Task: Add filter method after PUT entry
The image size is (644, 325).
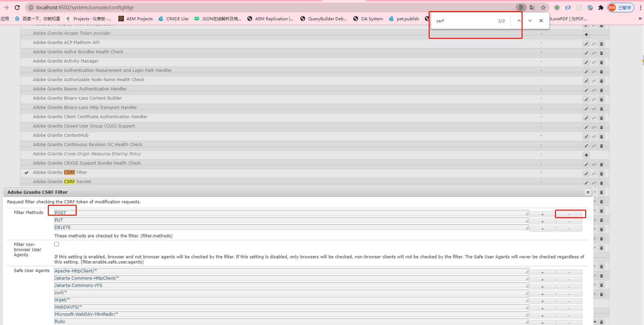Action: coord(542,222)
